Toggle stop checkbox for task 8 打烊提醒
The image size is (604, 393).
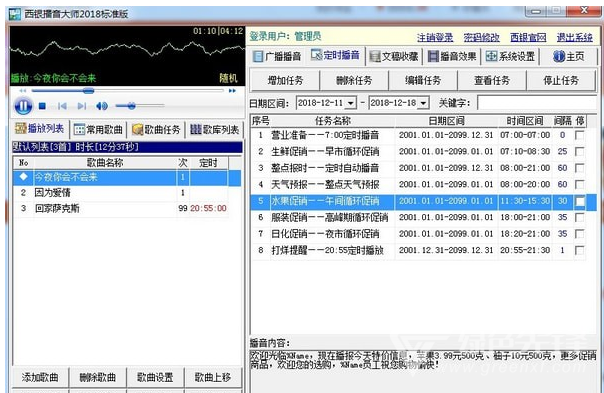pos(579,250)
